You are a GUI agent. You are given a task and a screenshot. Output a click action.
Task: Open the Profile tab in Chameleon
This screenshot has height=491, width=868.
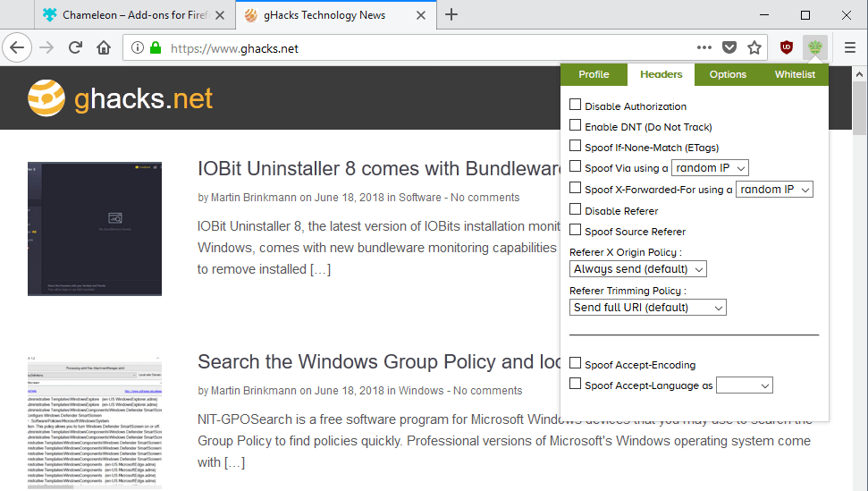point(594,74)
